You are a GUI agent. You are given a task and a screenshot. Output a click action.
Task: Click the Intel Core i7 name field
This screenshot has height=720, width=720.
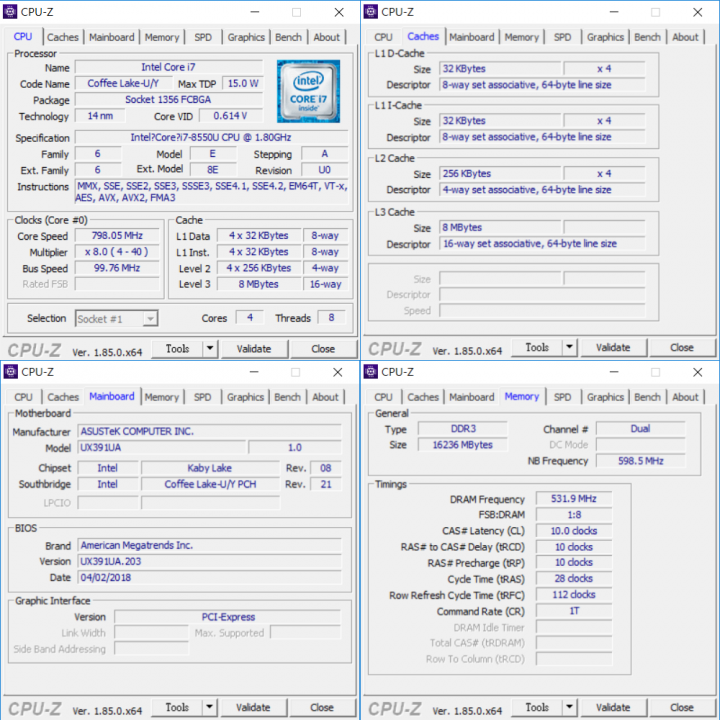pos(169,67)
